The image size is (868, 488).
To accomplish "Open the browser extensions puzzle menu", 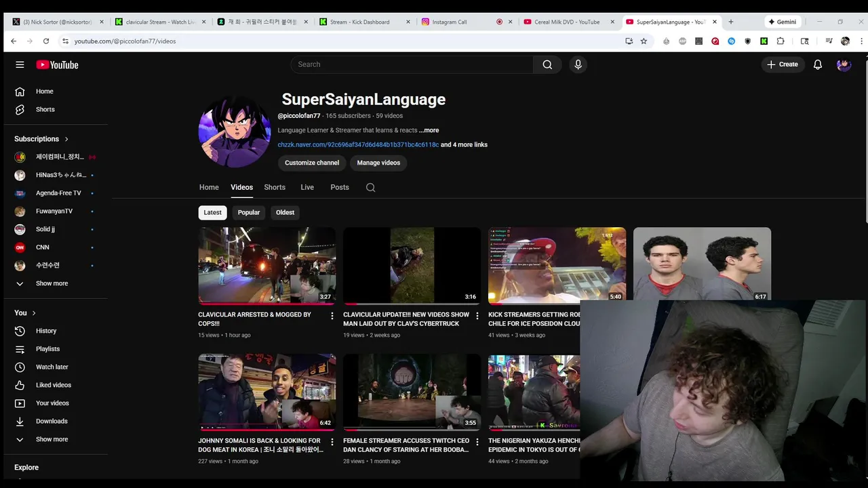I will [781, 41].
